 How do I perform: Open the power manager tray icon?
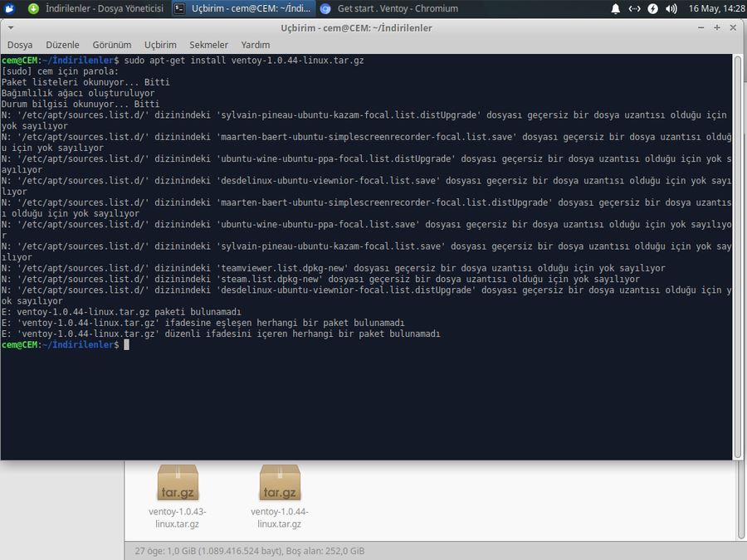pos(652,8)
